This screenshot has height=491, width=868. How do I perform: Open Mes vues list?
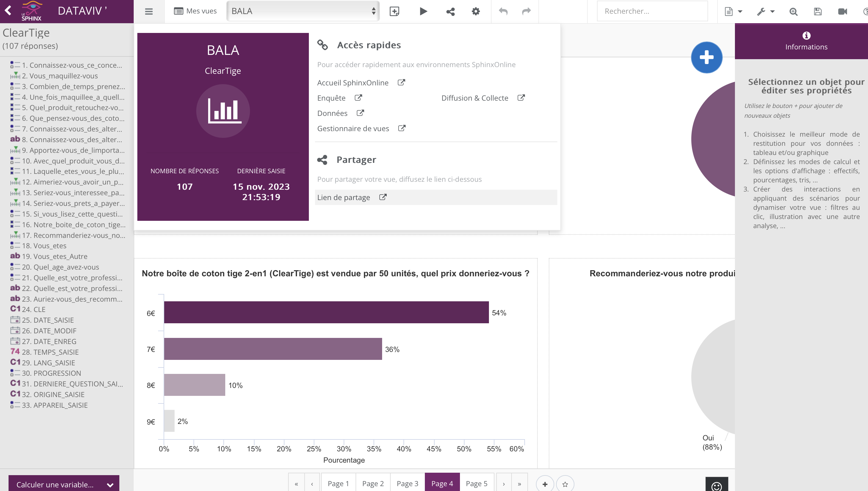pyautogui.click(x=195, y=11)
